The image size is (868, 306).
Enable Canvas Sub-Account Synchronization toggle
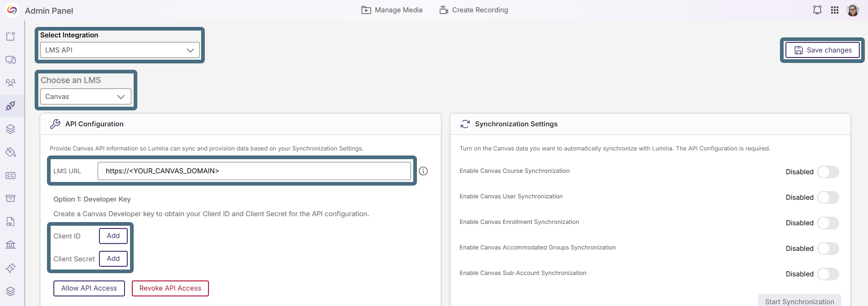click(828, 274)
